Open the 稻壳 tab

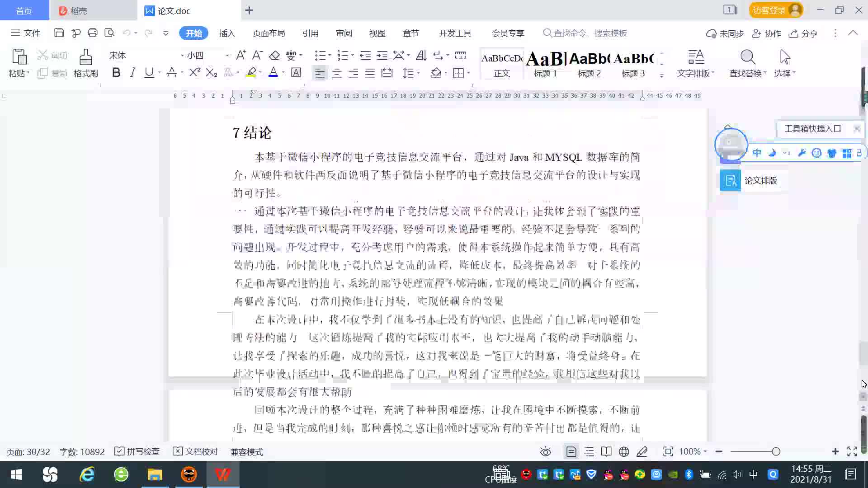pyautogui.click(x=93, y=10)
